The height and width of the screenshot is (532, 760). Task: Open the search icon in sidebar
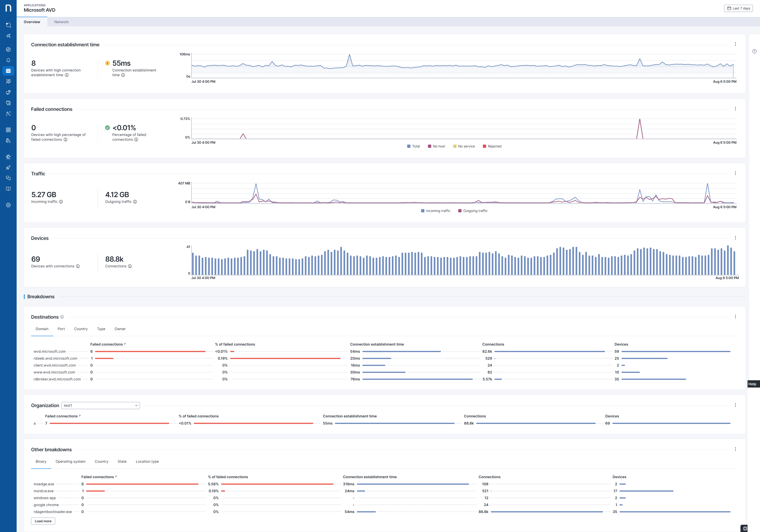(x=8, y=25)
